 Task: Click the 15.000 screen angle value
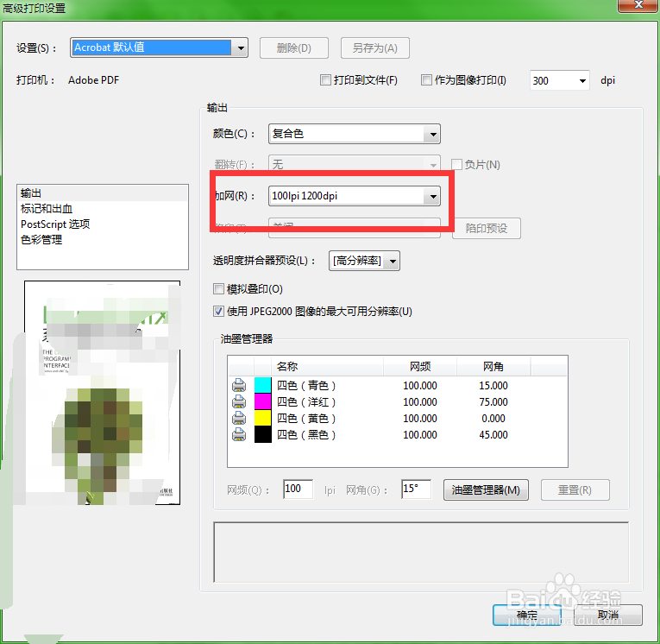click(x=493, y=385)
